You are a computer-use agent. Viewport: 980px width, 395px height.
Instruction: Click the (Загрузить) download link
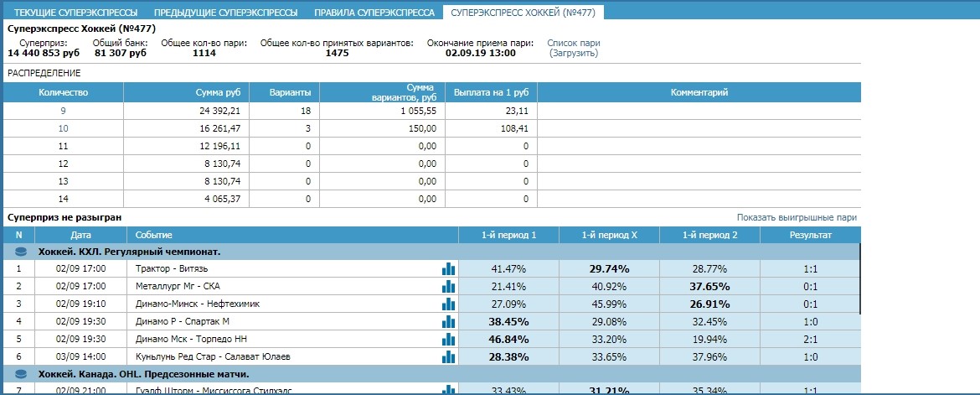click(x=574, y=53)
